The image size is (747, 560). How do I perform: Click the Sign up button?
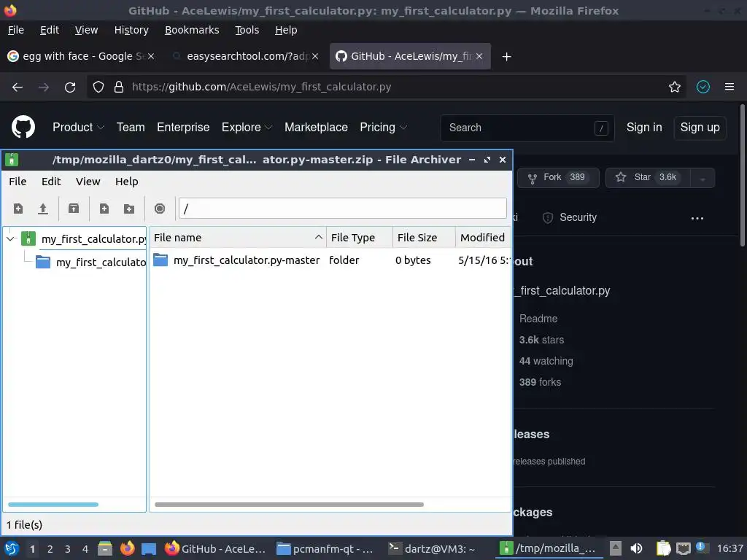[700, 128]
